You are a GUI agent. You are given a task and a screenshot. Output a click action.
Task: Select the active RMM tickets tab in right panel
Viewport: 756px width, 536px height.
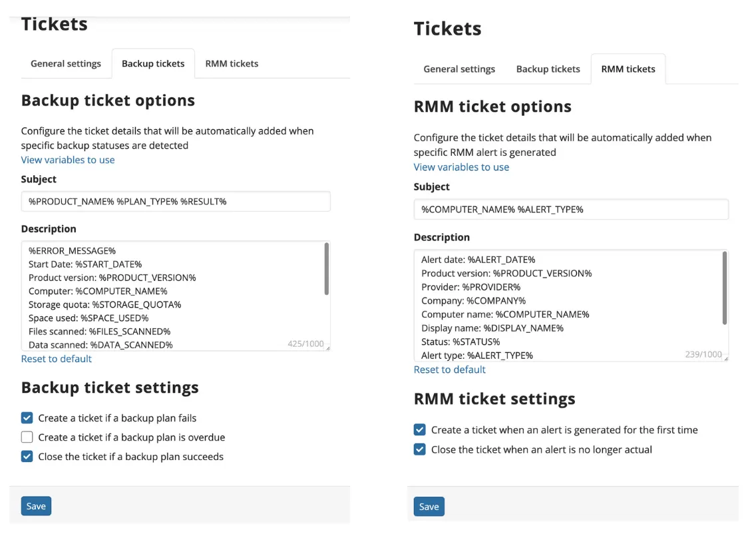coord(628,69)
